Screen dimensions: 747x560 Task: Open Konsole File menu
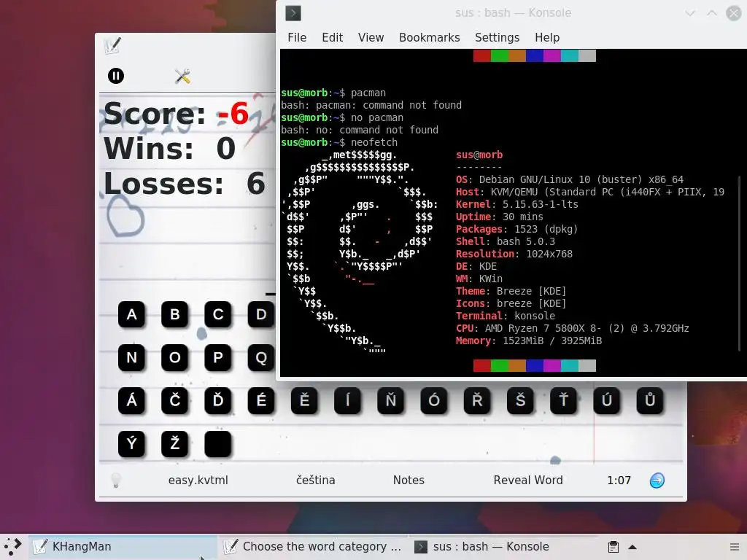[x=297, y=38]
